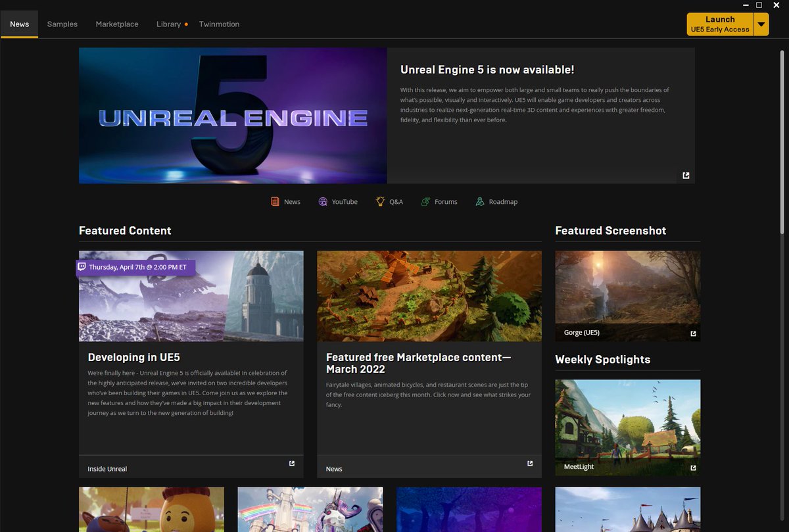Open the Library tab
Viewport: 789px width, 532px height.
coord(168,24)
